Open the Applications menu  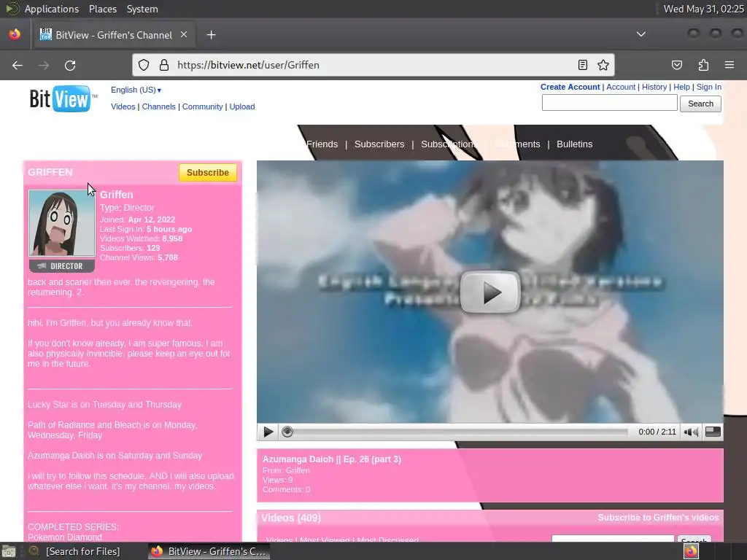[52, 9]
